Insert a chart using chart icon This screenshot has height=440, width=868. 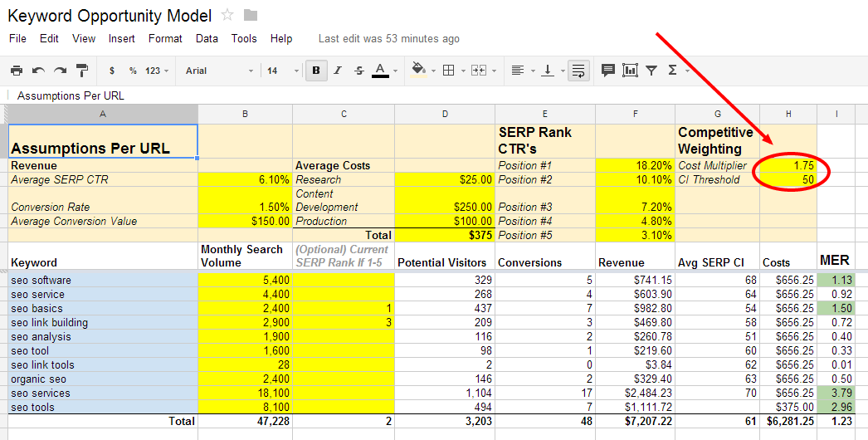[630, 71]
